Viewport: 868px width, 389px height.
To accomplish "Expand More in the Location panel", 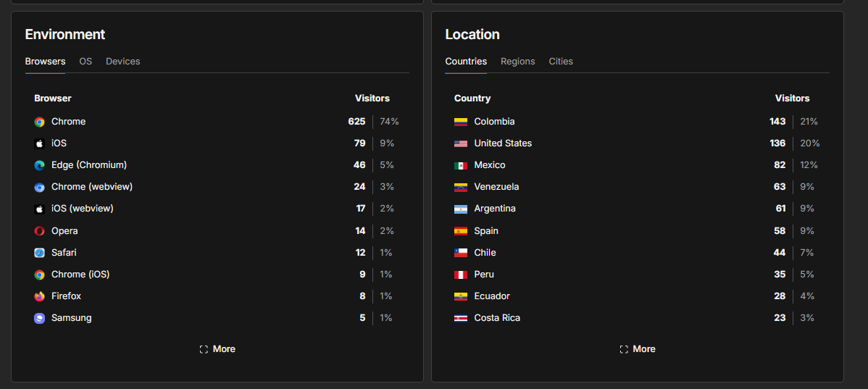I will tap(638, 349).
